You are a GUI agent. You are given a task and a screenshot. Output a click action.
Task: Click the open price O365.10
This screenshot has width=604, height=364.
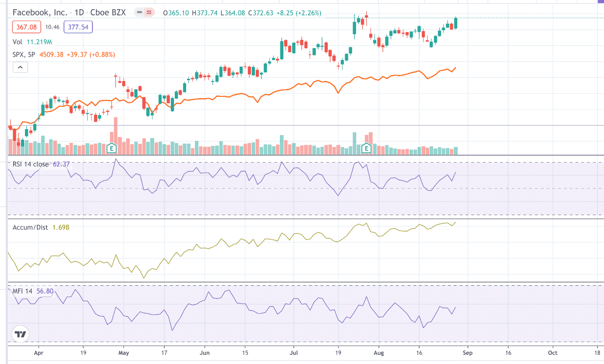[176, 13]
